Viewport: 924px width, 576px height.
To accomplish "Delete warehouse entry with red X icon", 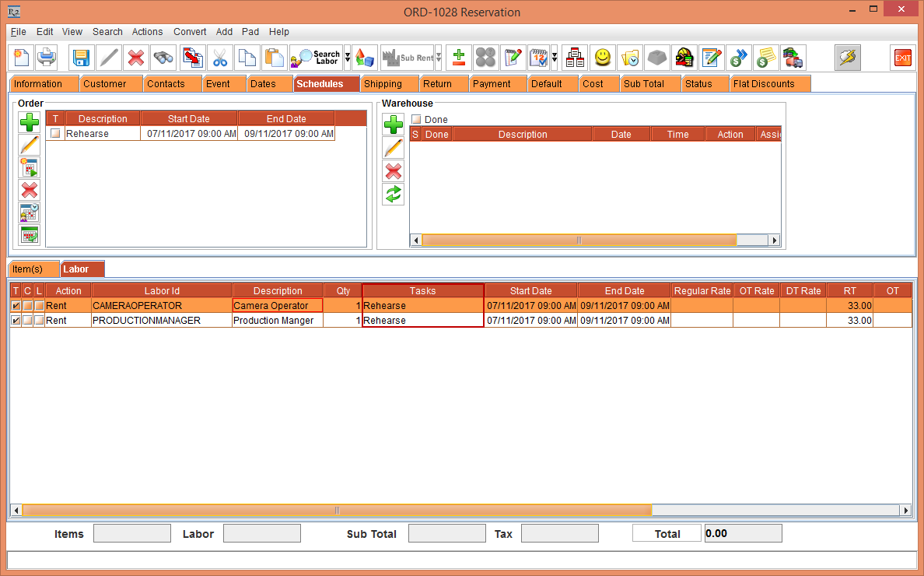I will 393,171.
